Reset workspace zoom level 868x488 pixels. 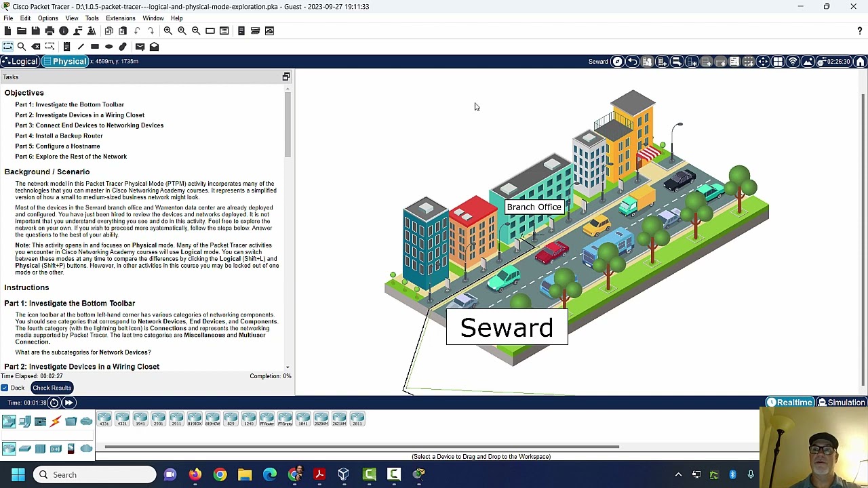[182, 31]
